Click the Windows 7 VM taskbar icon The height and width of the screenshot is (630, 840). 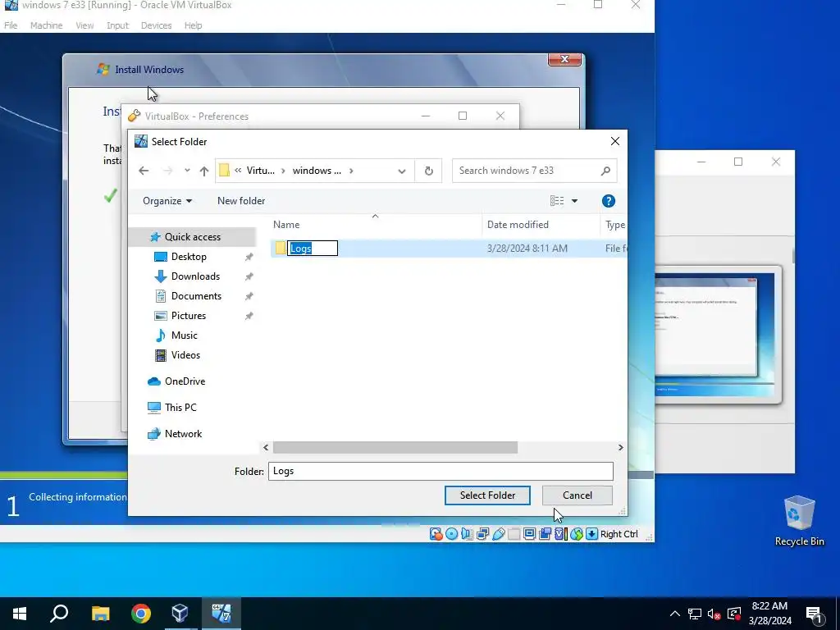pos(221,614)
